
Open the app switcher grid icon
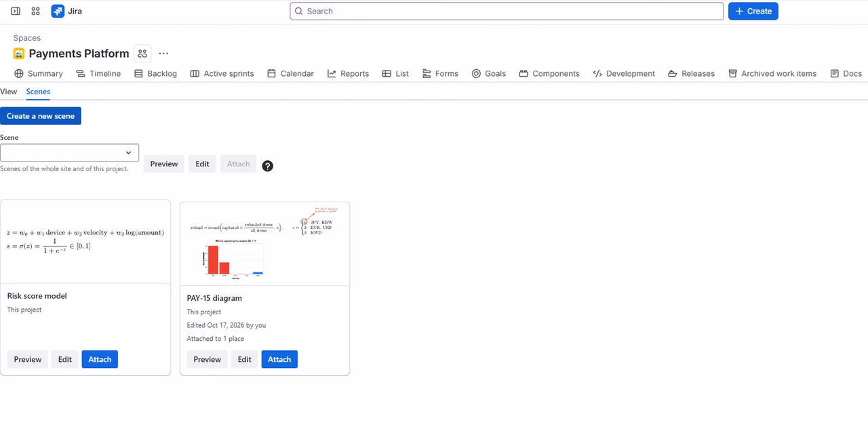click(x=36, y=11)
